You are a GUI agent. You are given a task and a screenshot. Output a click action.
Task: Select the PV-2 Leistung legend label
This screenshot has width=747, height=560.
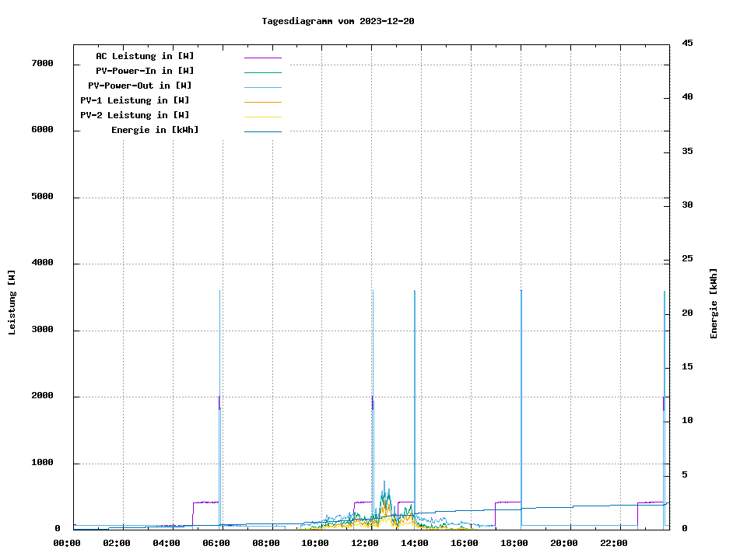[135, 115]
